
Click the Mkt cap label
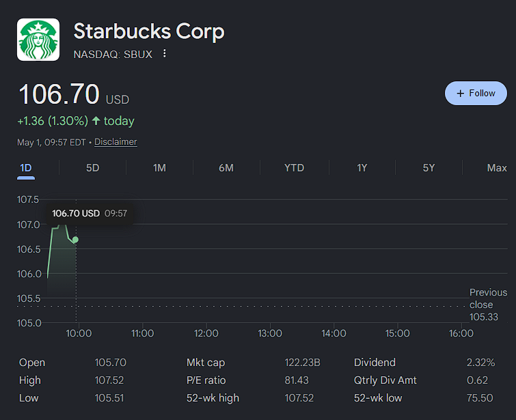[x=206, y=363]
